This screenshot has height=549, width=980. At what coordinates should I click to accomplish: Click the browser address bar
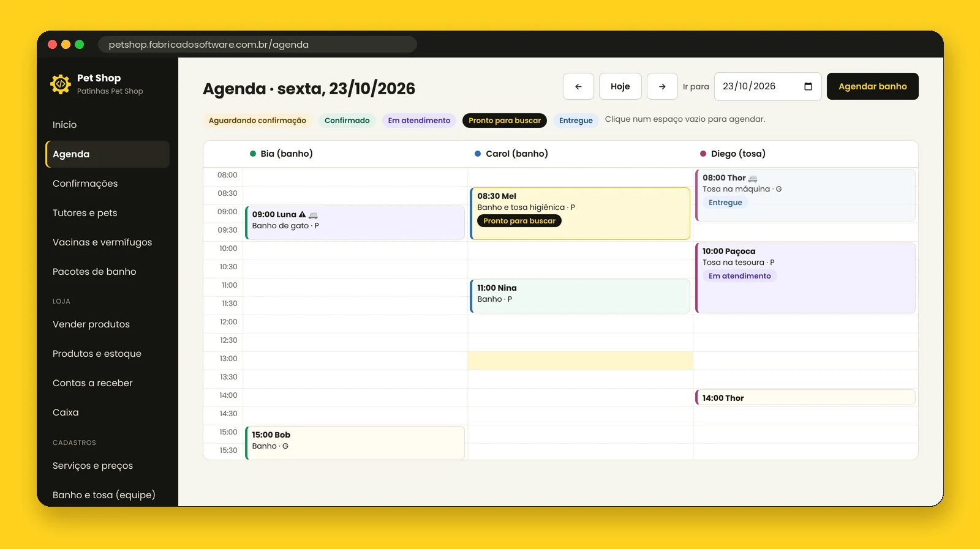pyautogui.click(x=257, y=45)
